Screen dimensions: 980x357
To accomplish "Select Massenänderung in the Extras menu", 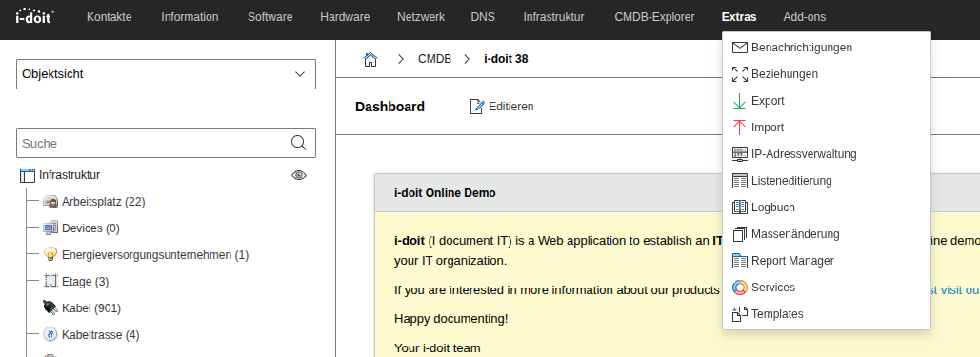I will [827, 234].
